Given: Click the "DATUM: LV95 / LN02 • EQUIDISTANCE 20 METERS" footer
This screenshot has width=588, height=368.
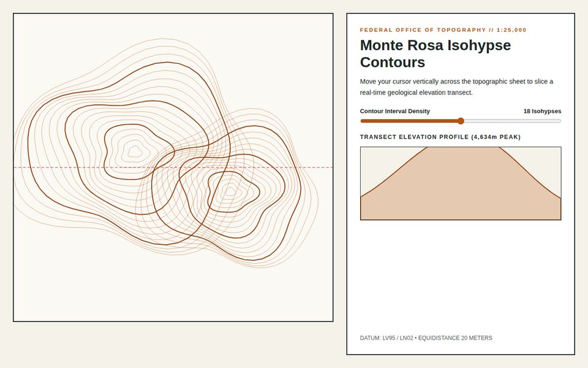Looking at the screenshot, I should [426, 338].
